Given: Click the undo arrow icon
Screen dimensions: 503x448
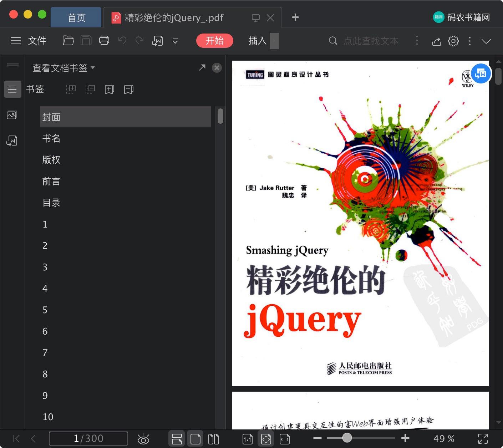Looking at the screenshot, I should coord(122,41).
